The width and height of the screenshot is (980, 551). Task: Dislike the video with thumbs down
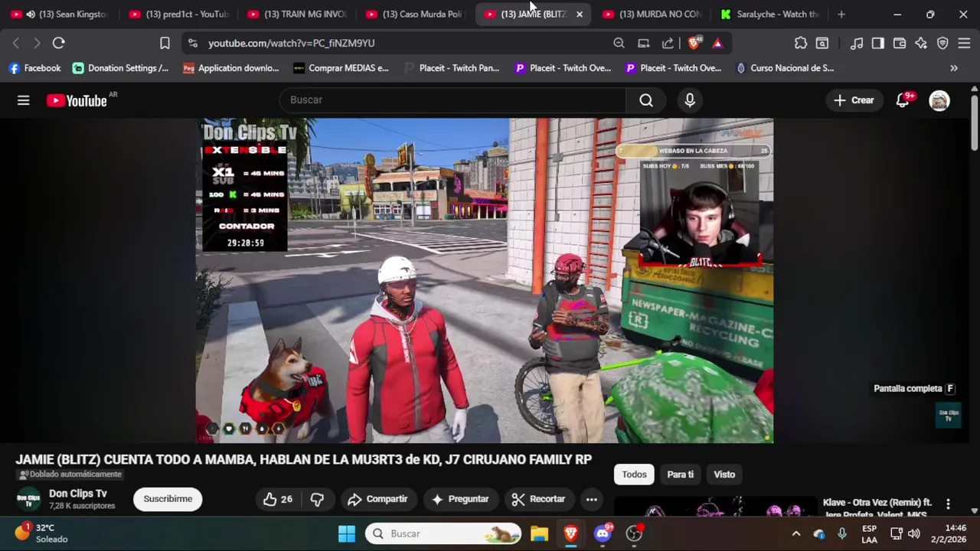[317, 499]
